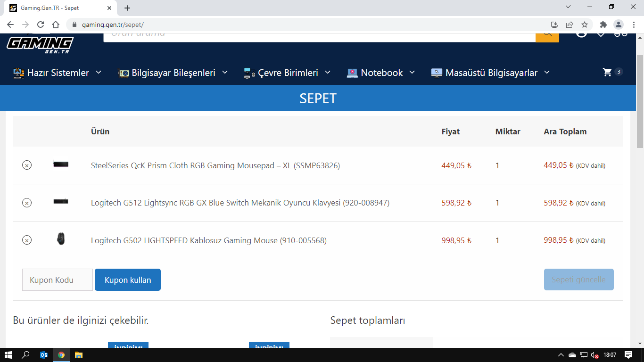Open the Windows notification center
The image size is (644, 362).
(628, 355)
